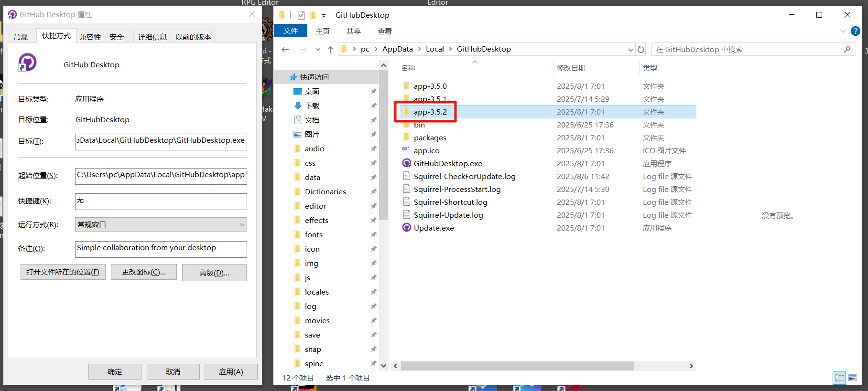Expand the chevron after AppData in the path

[x=419, y=49]
